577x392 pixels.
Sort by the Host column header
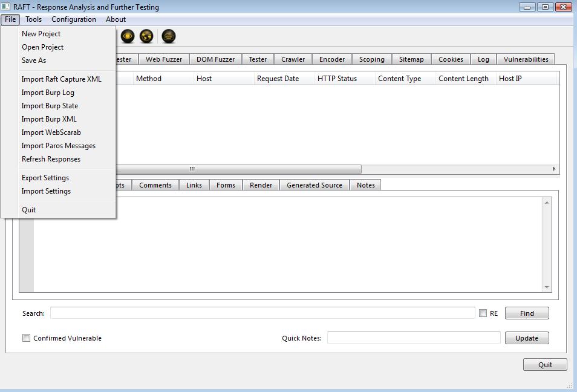click(224, 79)
